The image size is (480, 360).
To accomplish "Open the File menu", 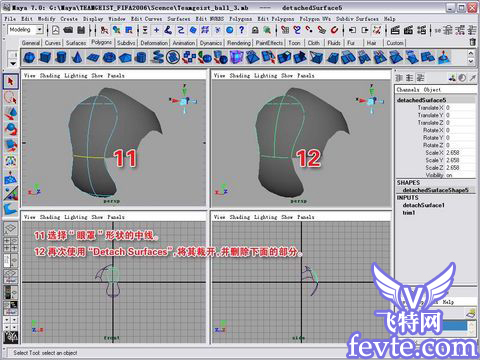I will point(10,19).
